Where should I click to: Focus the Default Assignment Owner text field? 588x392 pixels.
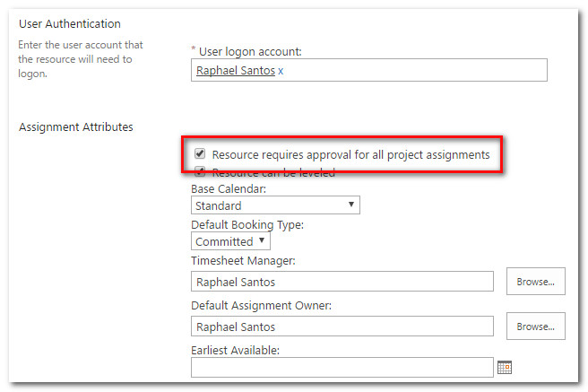[x=342, y=327]
